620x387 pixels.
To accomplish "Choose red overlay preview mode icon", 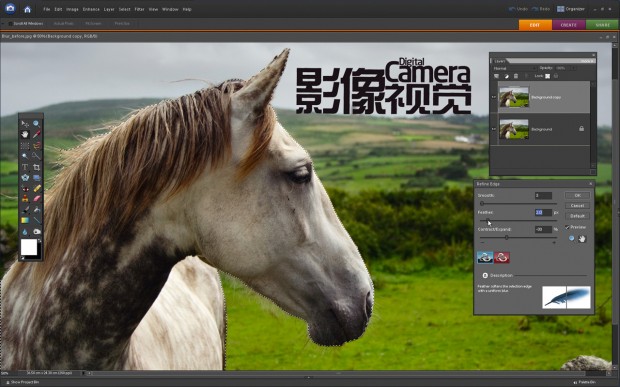I will [502, 257].
